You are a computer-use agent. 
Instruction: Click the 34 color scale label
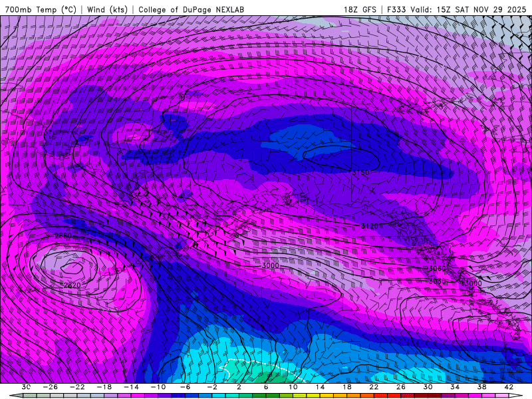(455, 387)
